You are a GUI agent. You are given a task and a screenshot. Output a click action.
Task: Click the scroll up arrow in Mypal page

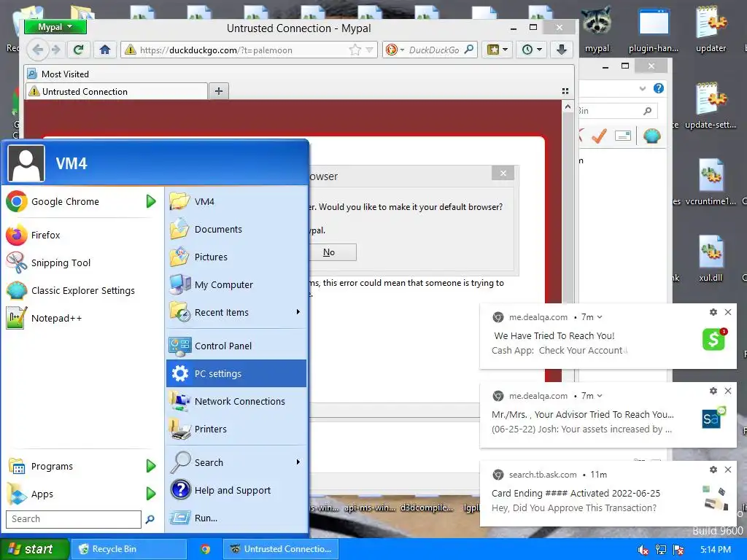pyautogui.click(x=568, y=106)
